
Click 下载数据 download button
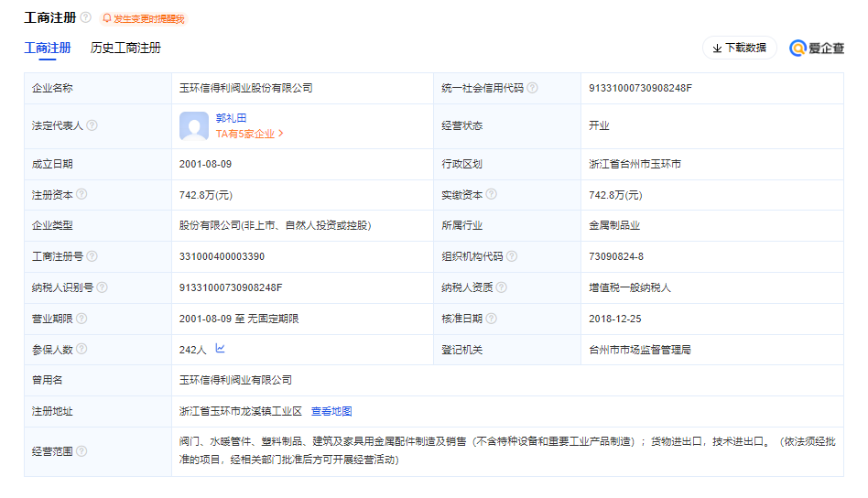point(740,49)
